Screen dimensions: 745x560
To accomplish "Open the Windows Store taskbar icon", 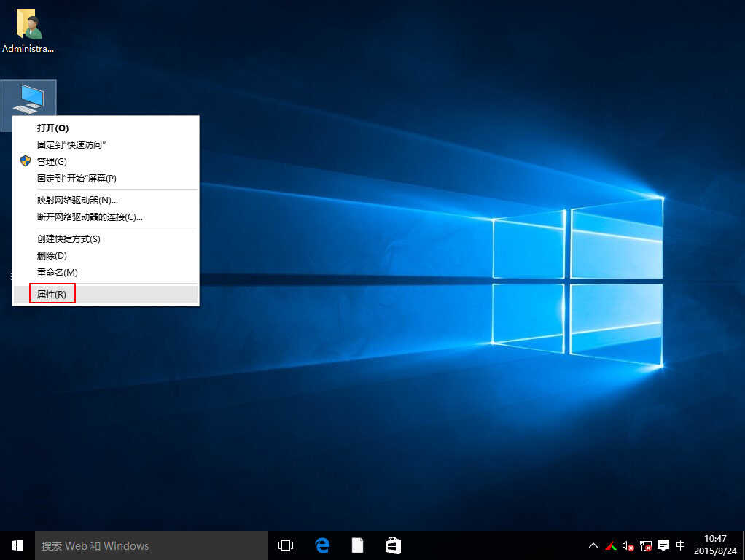I will 393,545.
